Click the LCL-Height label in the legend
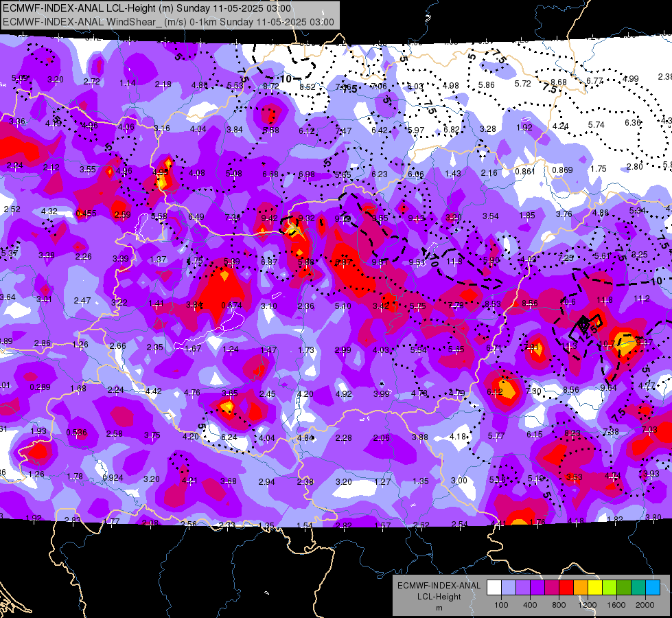The height and width of the screenshot is (618, 672). click(x=439, y=597)
